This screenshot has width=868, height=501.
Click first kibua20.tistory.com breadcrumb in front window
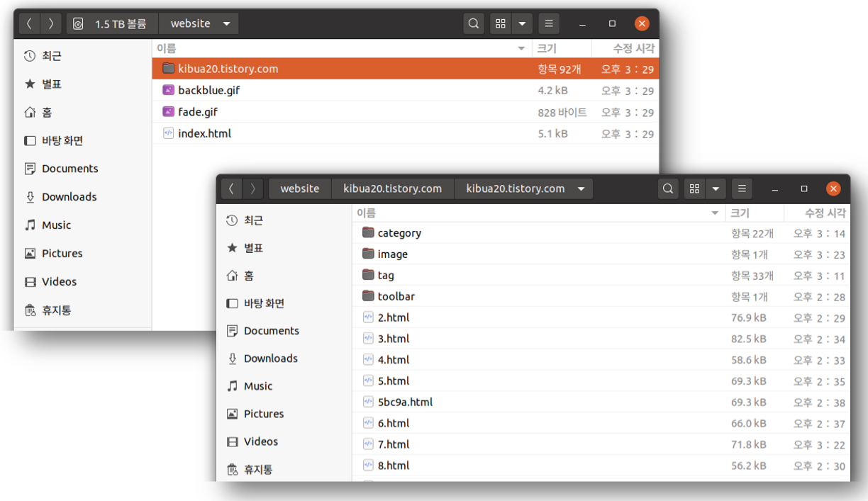pos(392,188)
